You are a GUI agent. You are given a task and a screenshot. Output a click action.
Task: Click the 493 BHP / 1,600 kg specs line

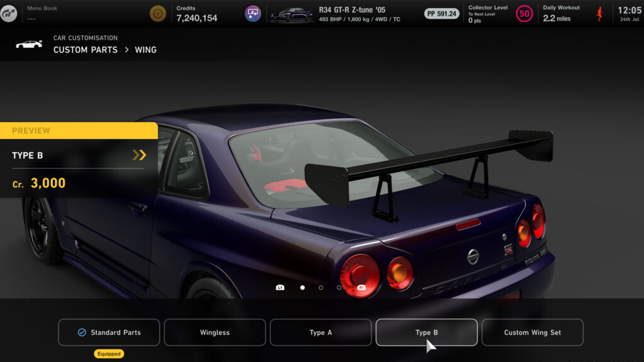[x=359, y=19]
